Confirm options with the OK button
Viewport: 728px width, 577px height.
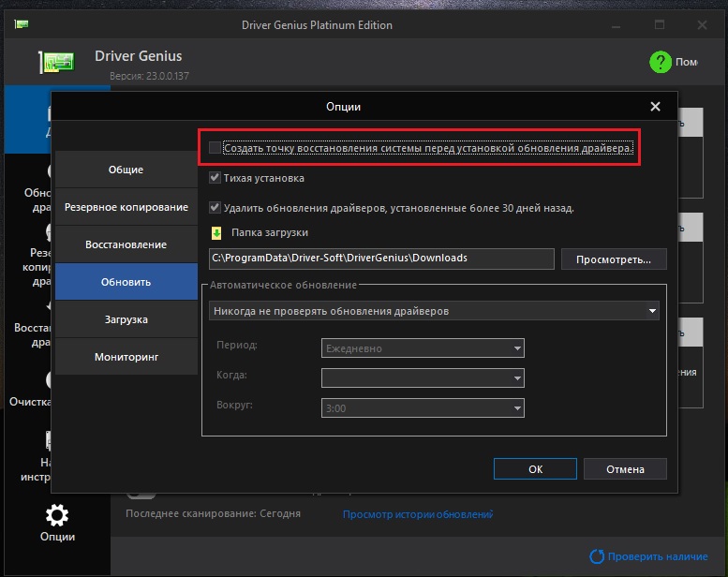pyautogui.click(x=535, y=469)
